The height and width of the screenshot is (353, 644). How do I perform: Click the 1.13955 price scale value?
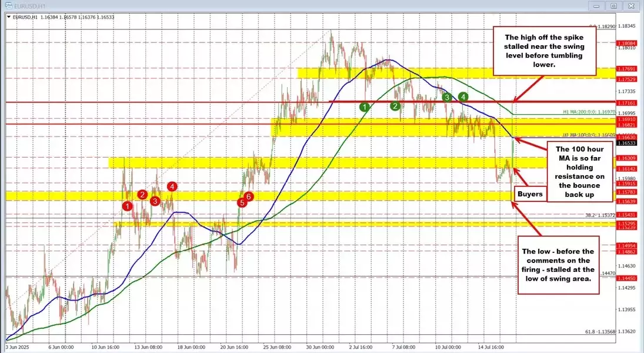[x=627, y=309]
